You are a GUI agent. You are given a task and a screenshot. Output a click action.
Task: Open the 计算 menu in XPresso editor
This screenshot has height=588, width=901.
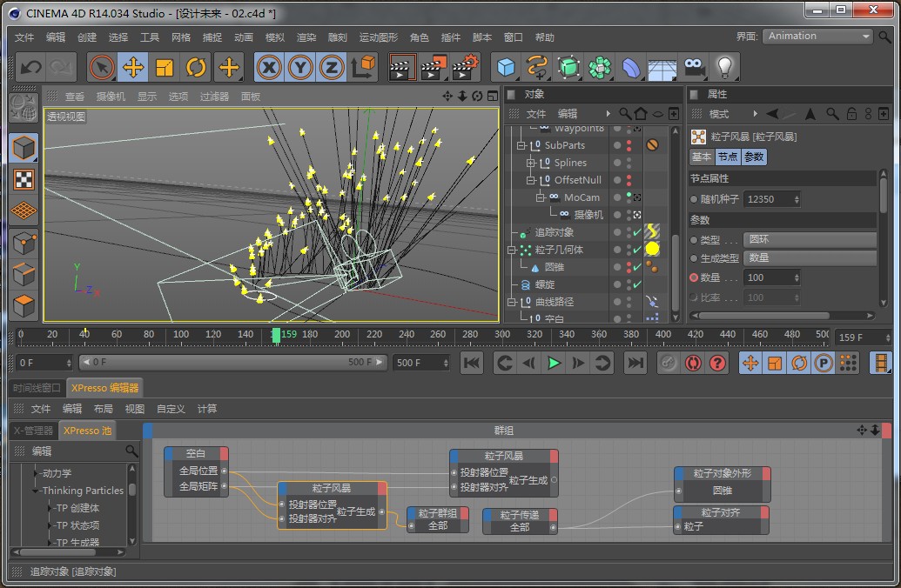[207, 409]
